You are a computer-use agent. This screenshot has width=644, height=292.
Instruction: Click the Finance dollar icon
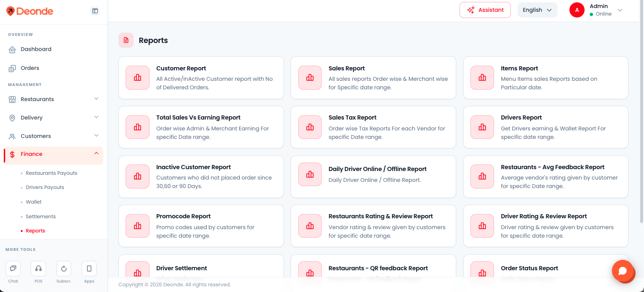click(12, 155)
